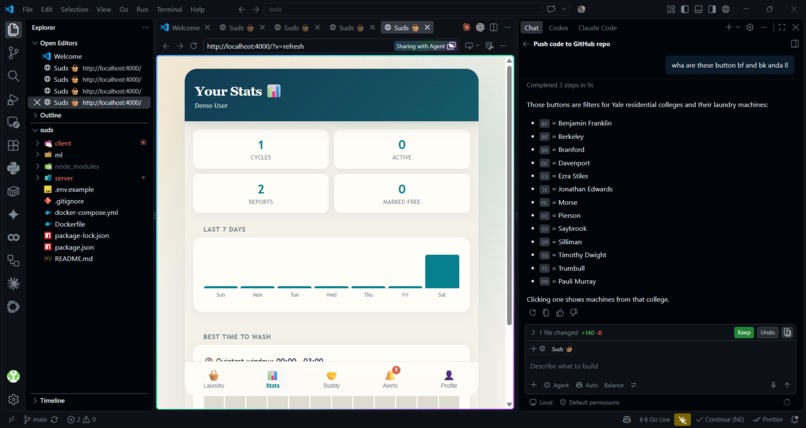806x428 pixels.
Task: Send the chat message arrow
Action: 787,385
